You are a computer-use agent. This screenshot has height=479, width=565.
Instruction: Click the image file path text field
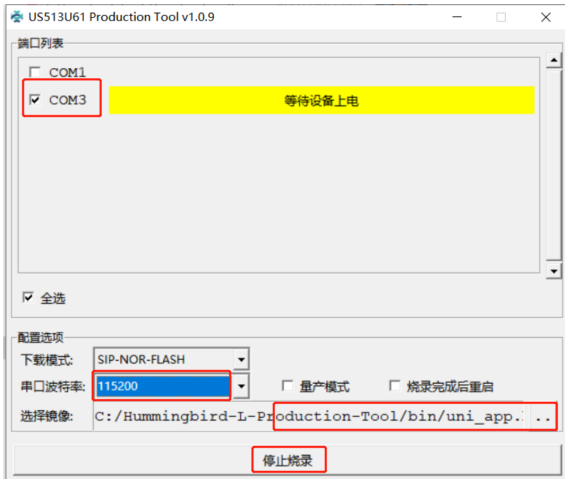[x=311, y=416]
